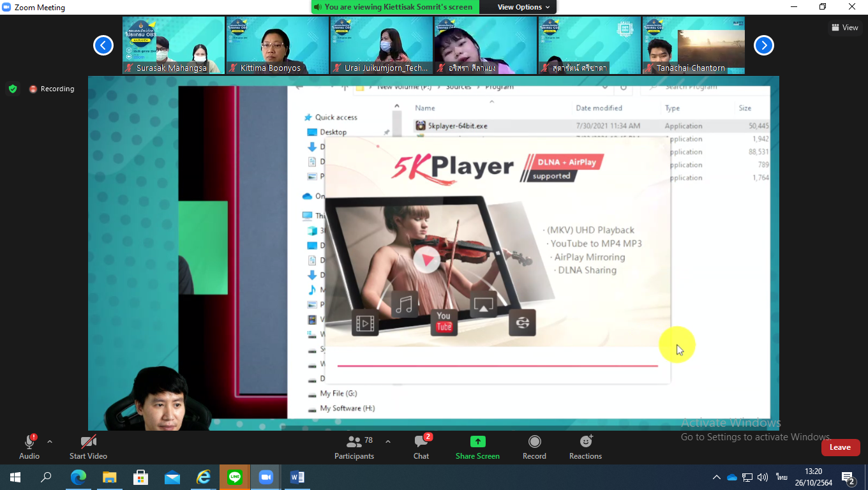Click the video film icon in 5KPlayer

pos(365,322)
